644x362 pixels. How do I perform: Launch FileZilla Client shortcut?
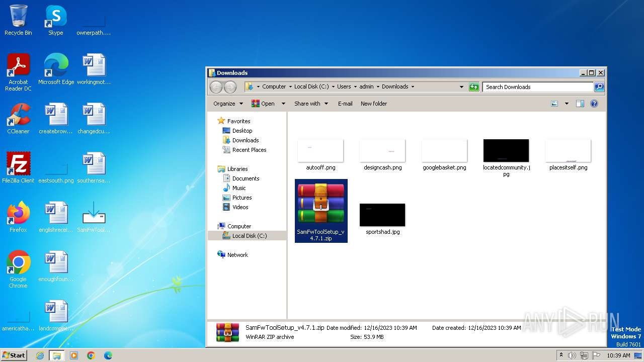pos(18,167)
